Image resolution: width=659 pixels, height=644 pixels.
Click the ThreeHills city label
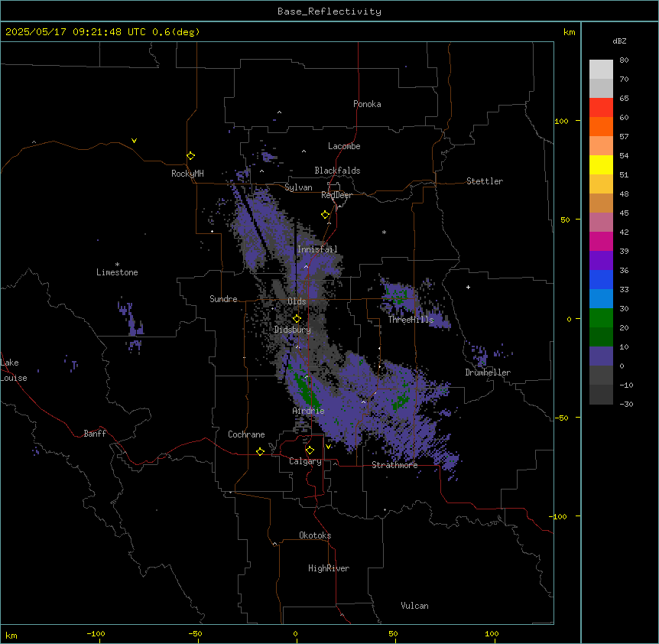[411, 320]
